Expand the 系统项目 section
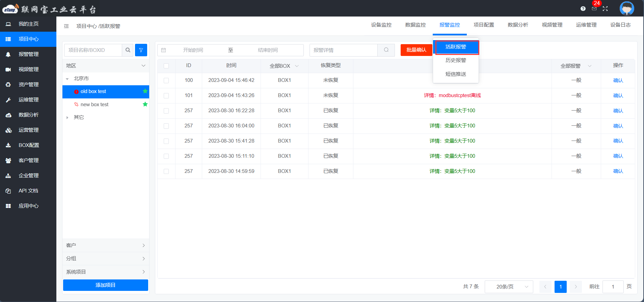The width and height of the screenshot is (644, 302). click(106, 272)
